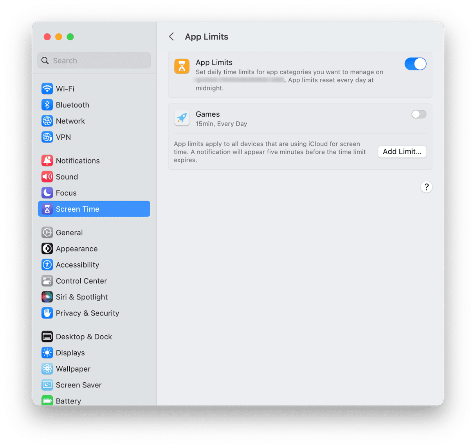Click the Control Center icon
This screenshot has width=476, height=448.
(47, 281)
